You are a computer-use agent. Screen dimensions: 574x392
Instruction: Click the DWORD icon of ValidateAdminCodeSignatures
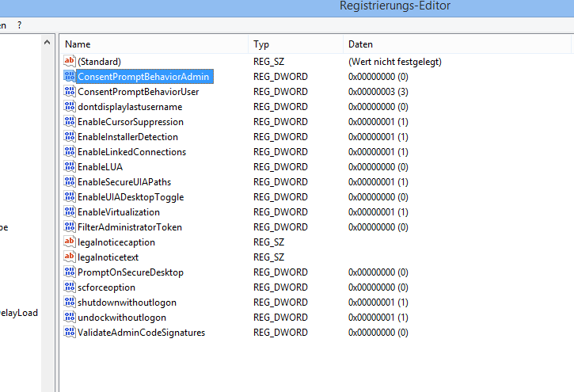(x=69, y=333)
